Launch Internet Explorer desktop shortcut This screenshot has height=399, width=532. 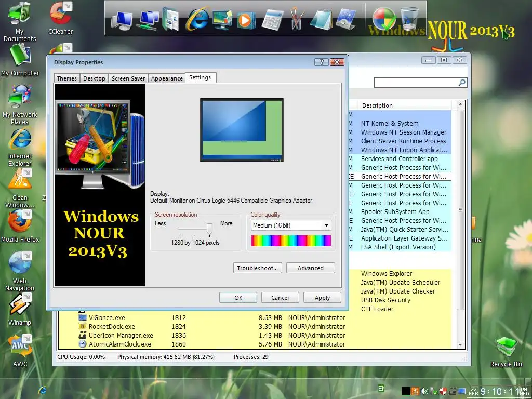pyautogui.click(x=20, y=147)
